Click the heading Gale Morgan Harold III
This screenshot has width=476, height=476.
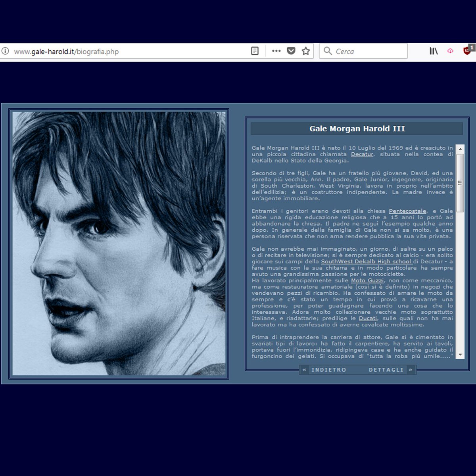coord(357,129)
